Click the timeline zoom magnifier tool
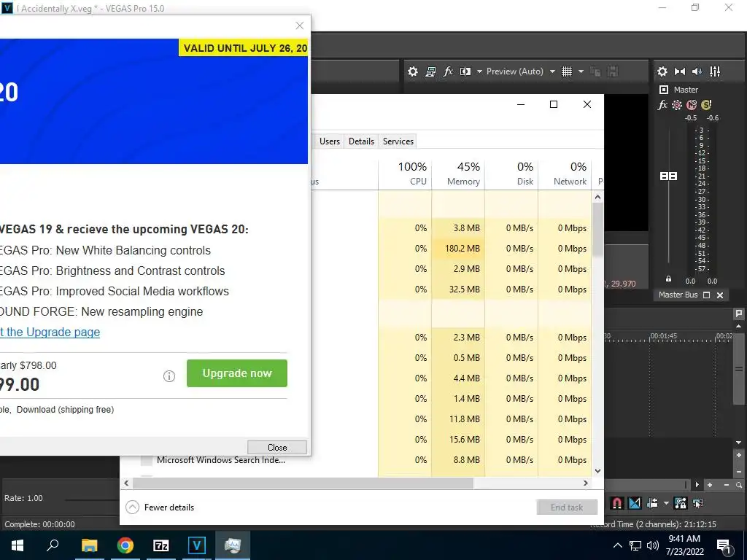 [x=739, y=485]
